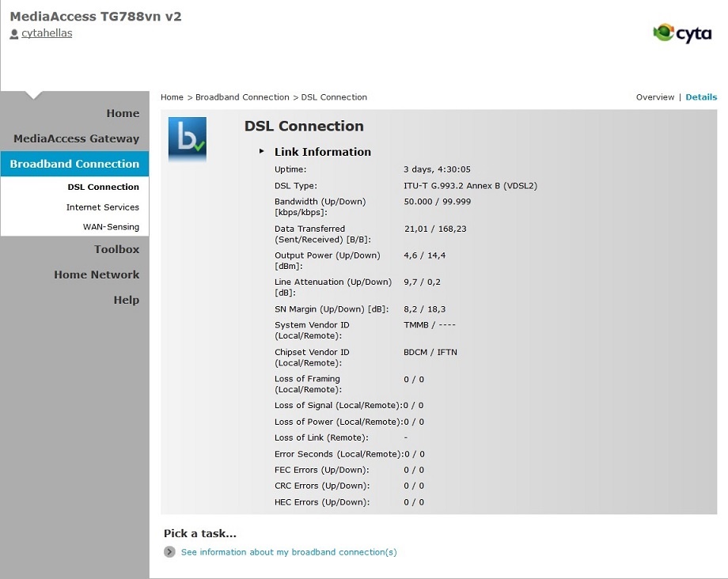
Task: Click the Chipset Vendor ID value BDCM / IFTN
Action: (x=430, y=353)
